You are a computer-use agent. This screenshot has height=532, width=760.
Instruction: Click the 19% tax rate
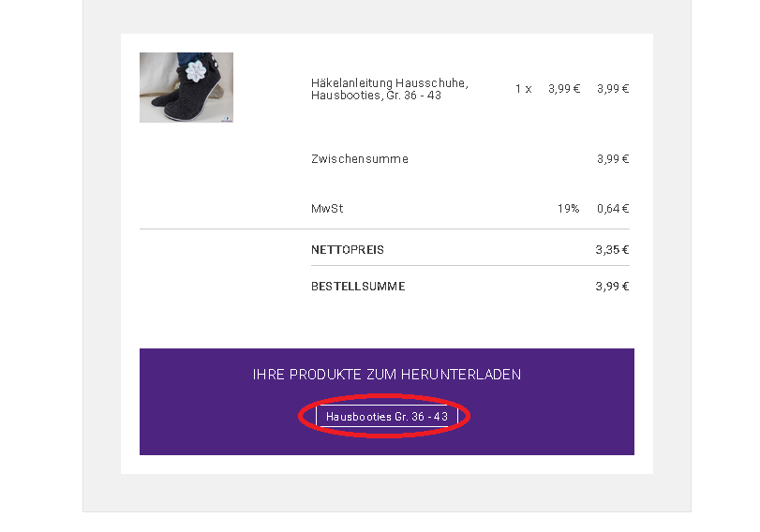tap(568, 209)
